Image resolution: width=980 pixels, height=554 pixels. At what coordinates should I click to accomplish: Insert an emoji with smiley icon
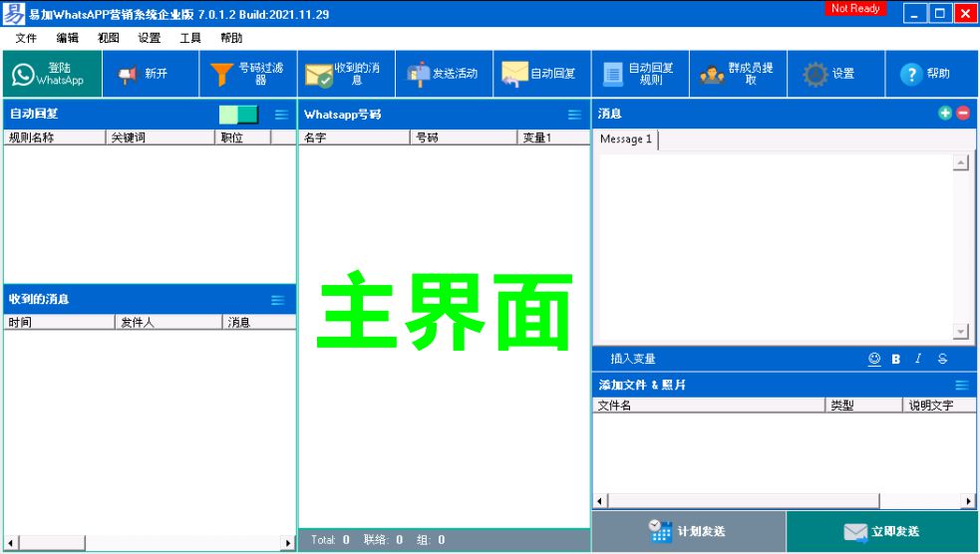pyautogui.click(x=874, y=359)
